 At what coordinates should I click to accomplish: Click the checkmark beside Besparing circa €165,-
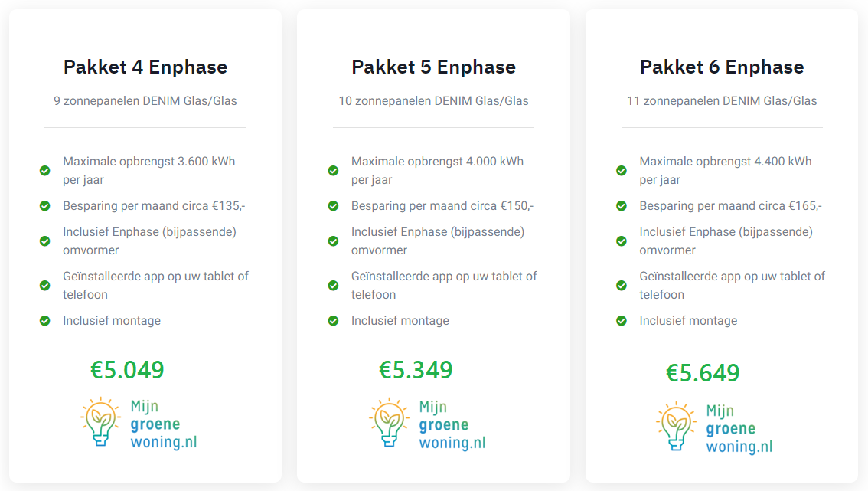tap(622, 206)
